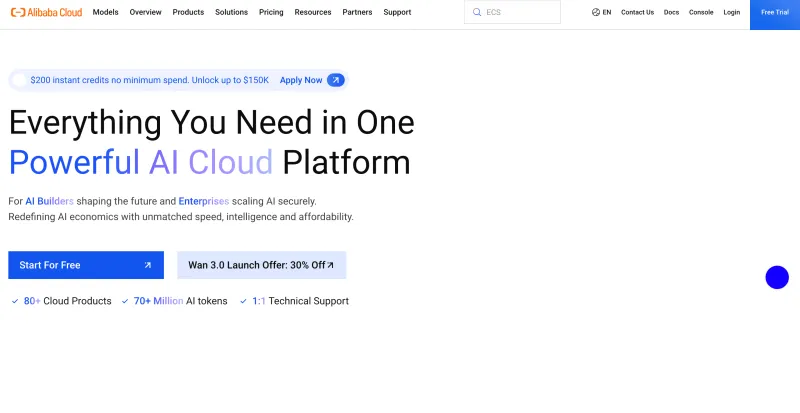Click the Enterprises highlighted text

click(204, 201)
